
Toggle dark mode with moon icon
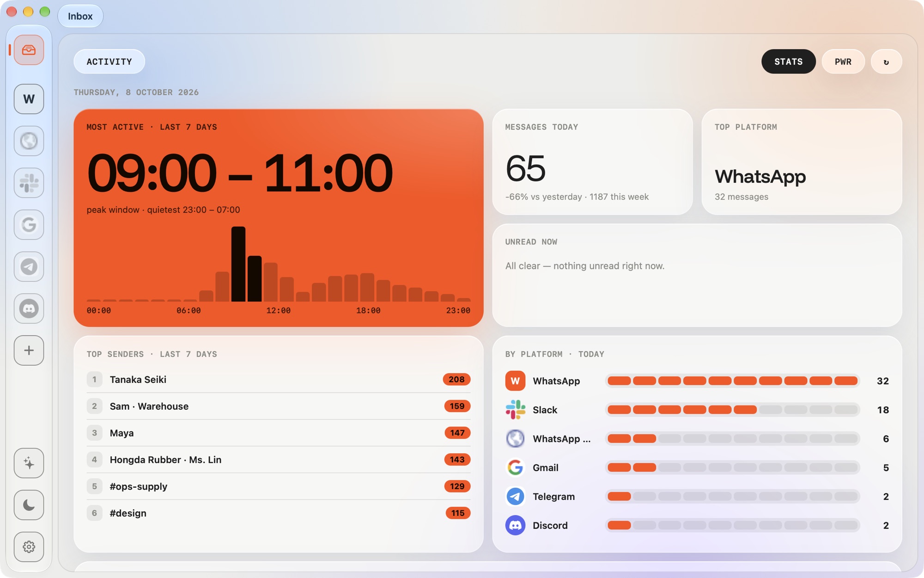pyautogui.click(x=29, y=505)
